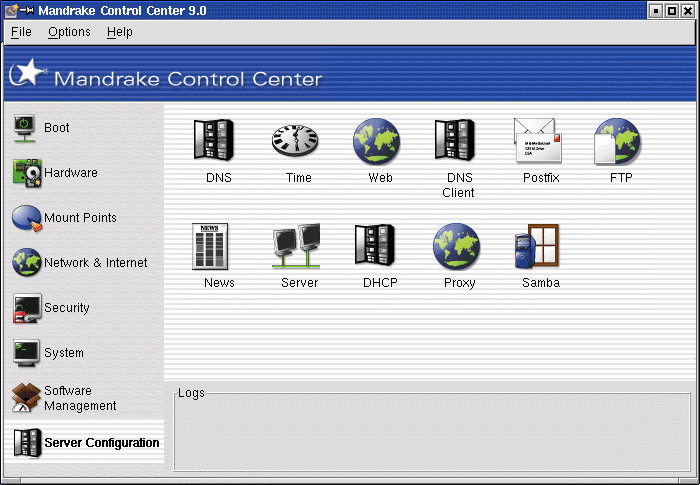Viewport: 700px width, 485px height.
Task: Open the Help menu
Action: pos(120,32)
